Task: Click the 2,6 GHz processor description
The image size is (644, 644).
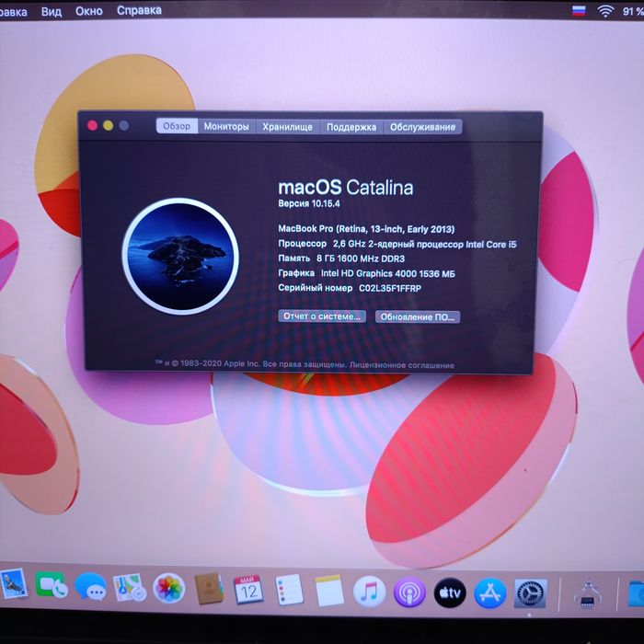Action: pos(425,245)
